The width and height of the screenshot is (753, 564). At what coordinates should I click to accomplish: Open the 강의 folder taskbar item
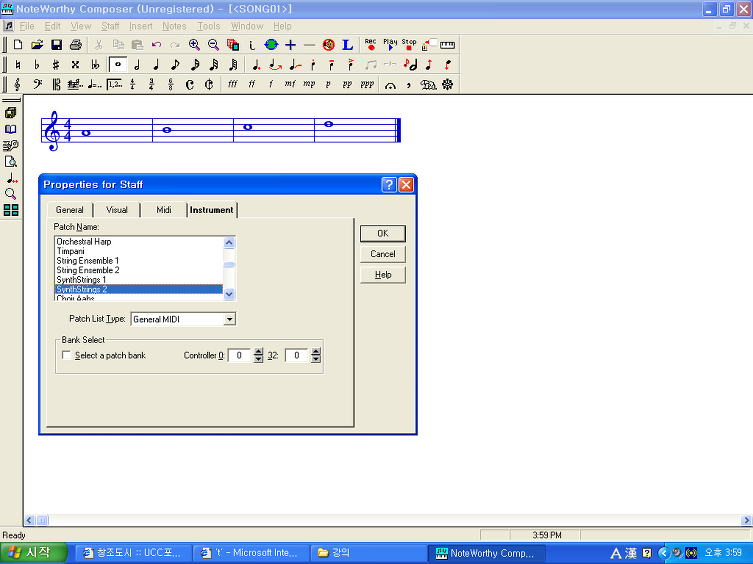pos(367,553)
